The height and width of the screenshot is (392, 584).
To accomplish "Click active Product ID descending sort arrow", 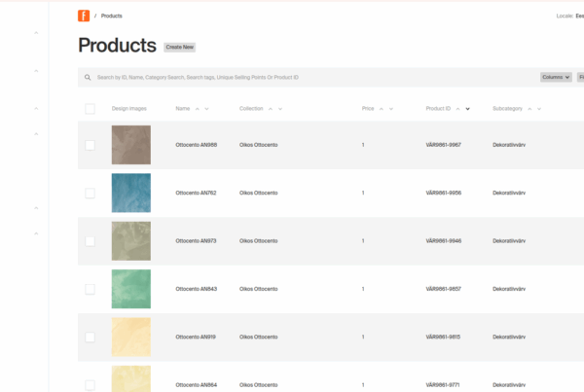I will [467, 109].
